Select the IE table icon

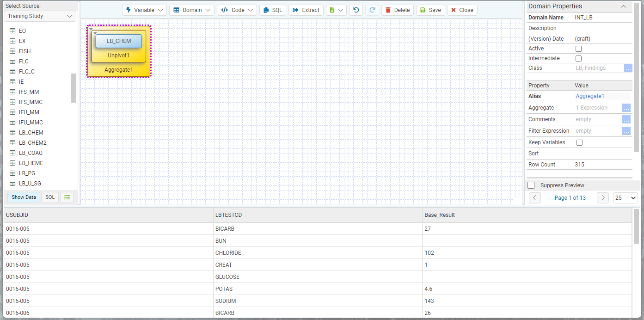tap(13, 82)
